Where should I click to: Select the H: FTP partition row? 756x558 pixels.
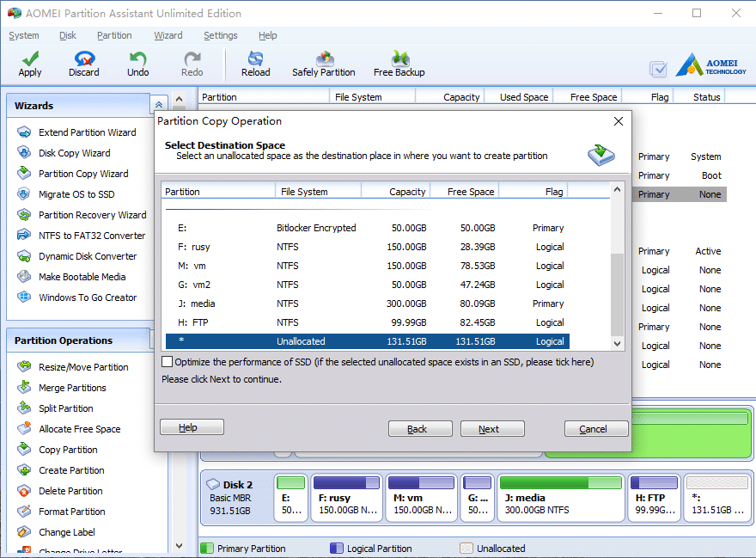coord(368,322)
